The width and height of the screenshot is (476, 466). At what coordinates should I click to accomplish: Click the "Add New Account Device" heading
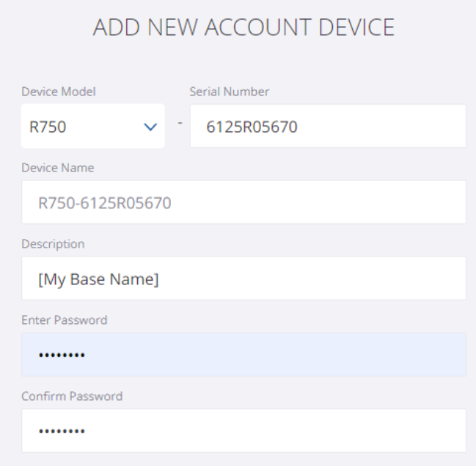coord(244,28)
